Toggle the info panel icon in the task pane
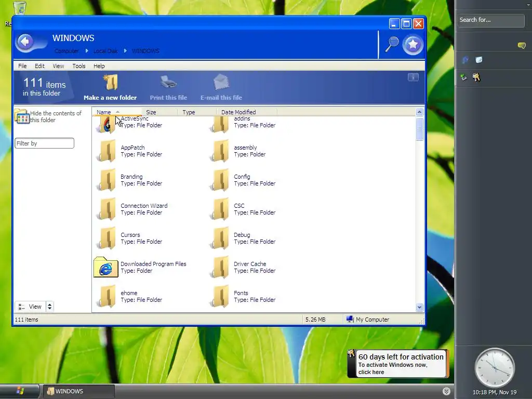The height and width of the screenshot is (399, 532). [x=413, y=77]
